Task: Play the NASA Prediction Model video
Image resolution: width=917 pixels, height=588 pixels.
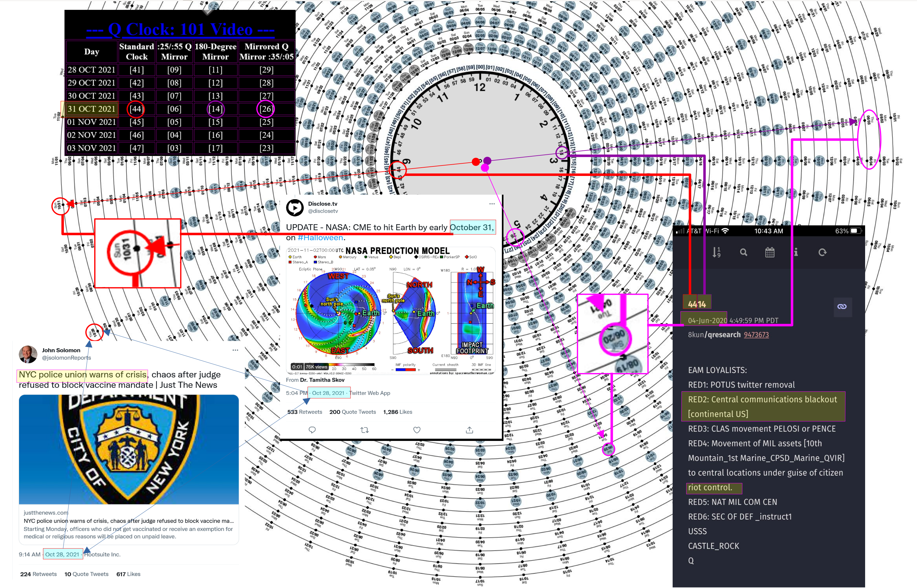Action: 391,310
